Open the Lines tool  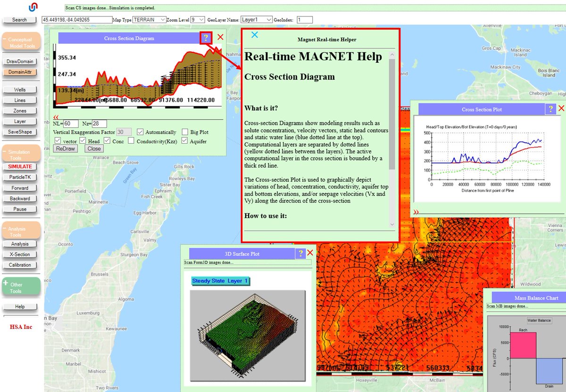(19, 100)
